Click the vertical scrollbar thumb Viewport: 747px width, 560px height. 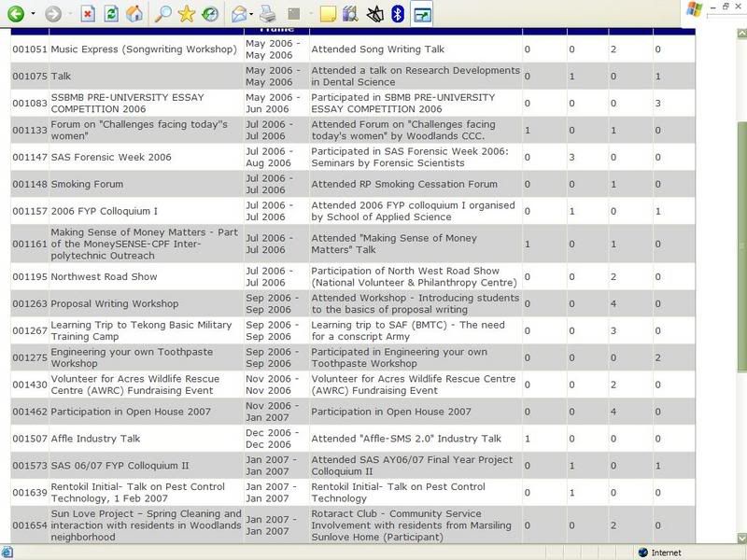tap(741, 246)
